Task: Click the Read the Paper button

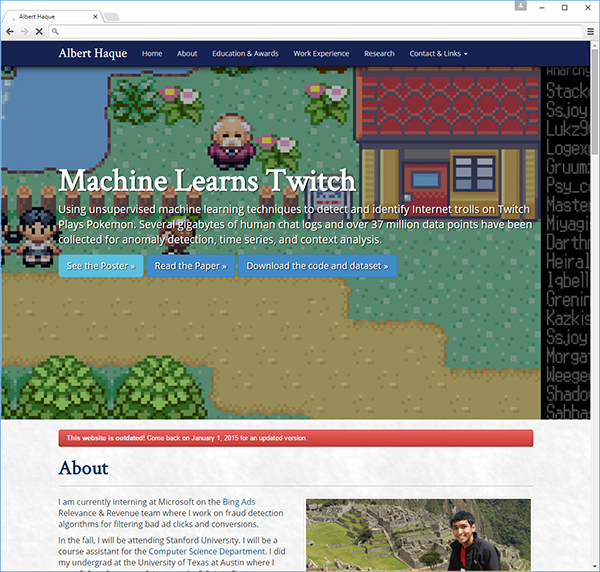Action: pyautogui.click(x=191, y=266)
